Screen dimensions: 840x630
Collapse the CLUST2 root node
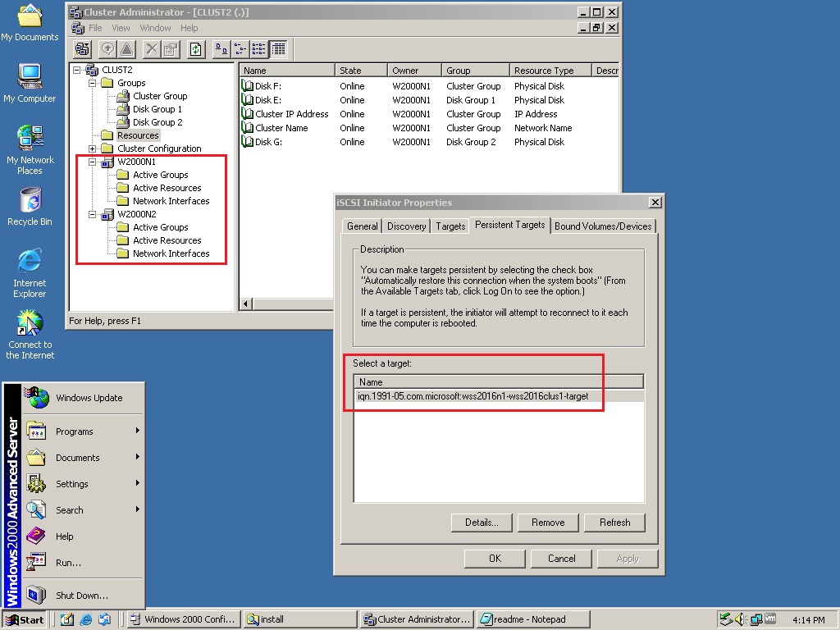[76, 70]
